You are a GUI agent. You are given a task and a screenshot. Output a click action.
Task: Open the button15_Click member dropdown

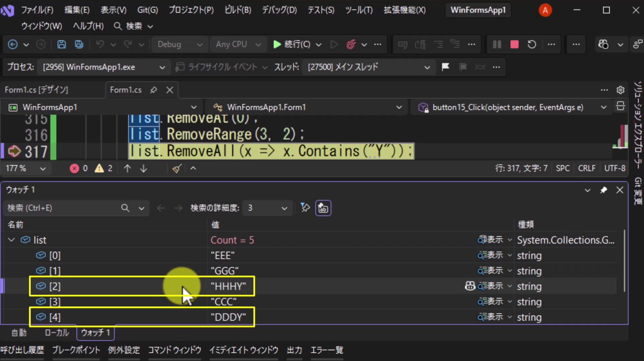[x=511, y=107]
